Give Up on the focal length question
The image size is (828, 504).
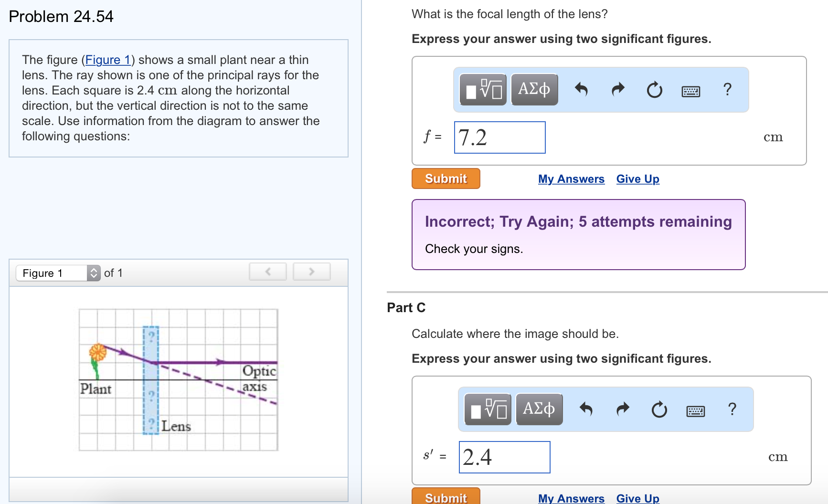click(x=637, y=179)
